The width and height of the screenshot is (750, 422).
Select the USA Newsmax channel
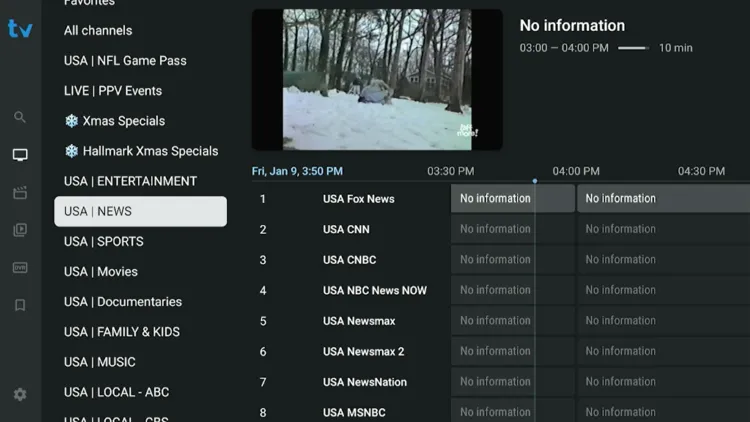coord(359,321)
